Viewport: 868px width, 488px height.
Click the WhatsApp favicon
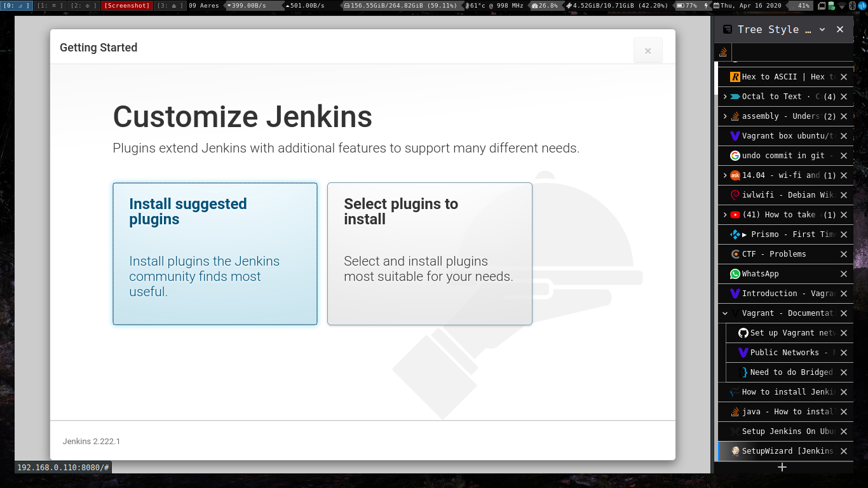735,274
